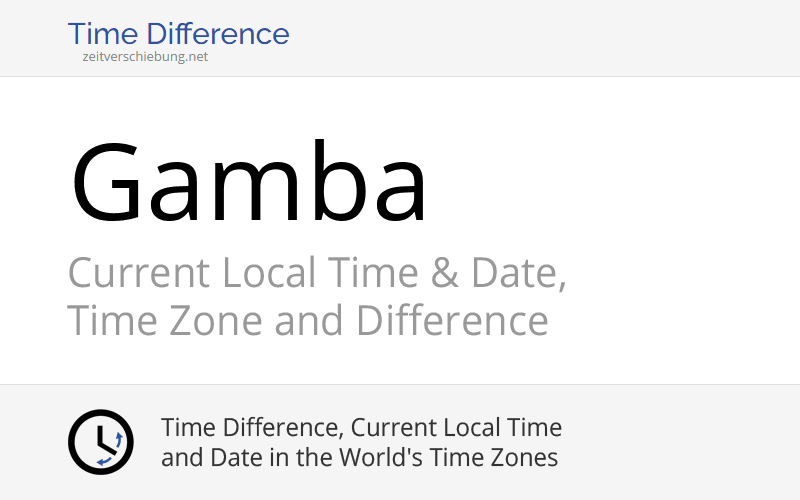Click the word 'Zone' in the gray subtitle
Screen dimensions: 800x500
[x=214, y=322]
